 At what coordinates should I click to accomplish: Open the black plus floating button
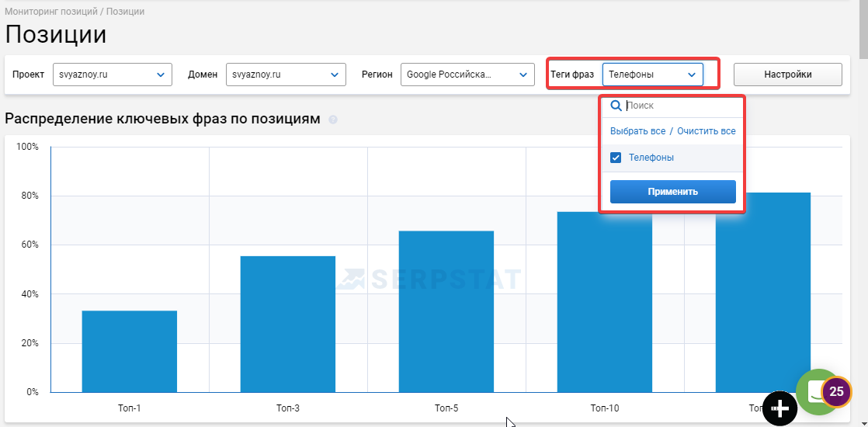[780, 408]
